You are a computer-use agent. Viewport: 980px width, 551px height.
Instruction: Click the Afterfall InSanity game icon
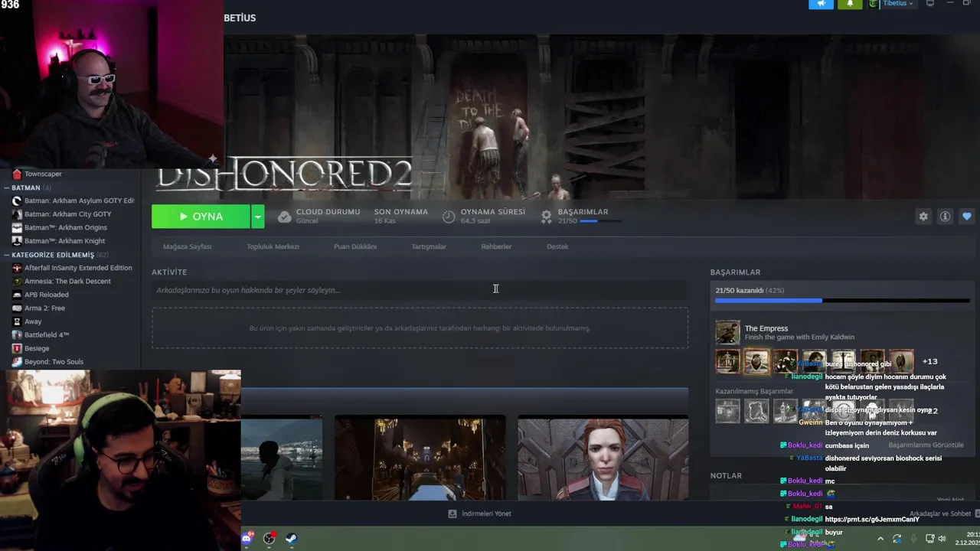tap(17, 268)
